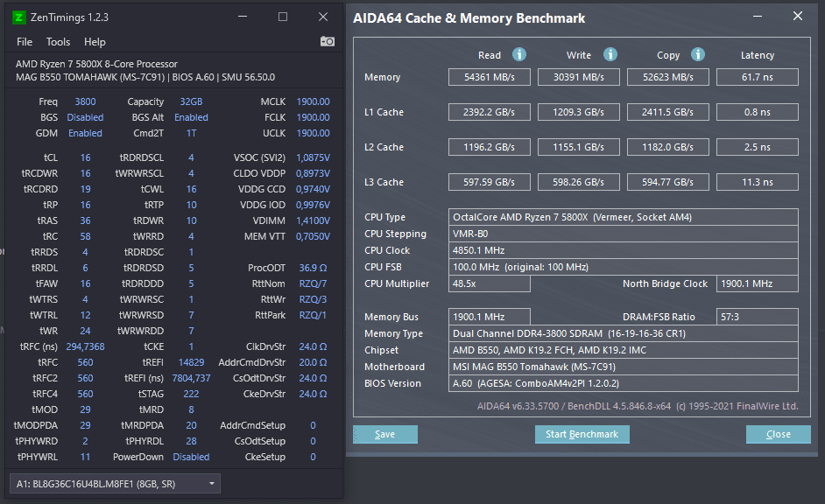Screen dimensions: 825x504
Task: Click the Write info icon
Action: click(x=610, y=54)
